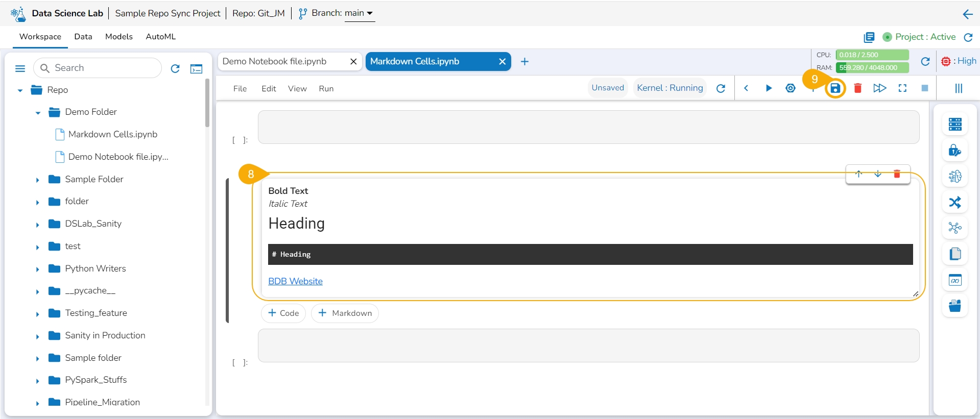Go back using the top-right arrow
Screen dimensions: 980x419
(x=968, y=14)
